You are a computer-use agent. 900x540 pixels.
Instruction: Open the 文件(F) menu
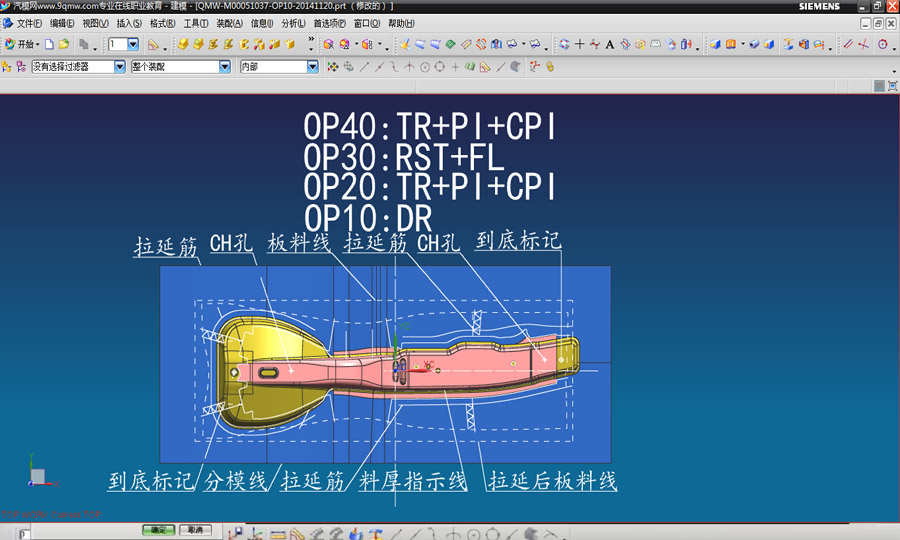click(x=29, y=23)
